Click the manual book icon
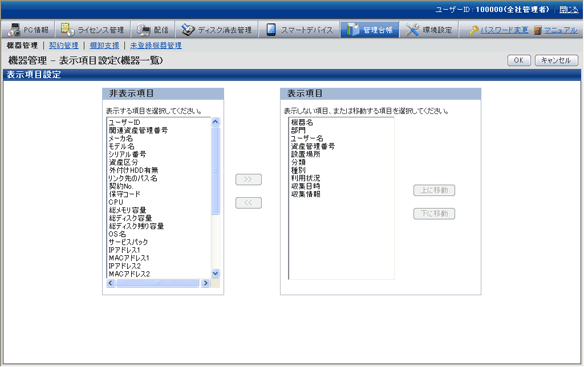 (537, 30)
